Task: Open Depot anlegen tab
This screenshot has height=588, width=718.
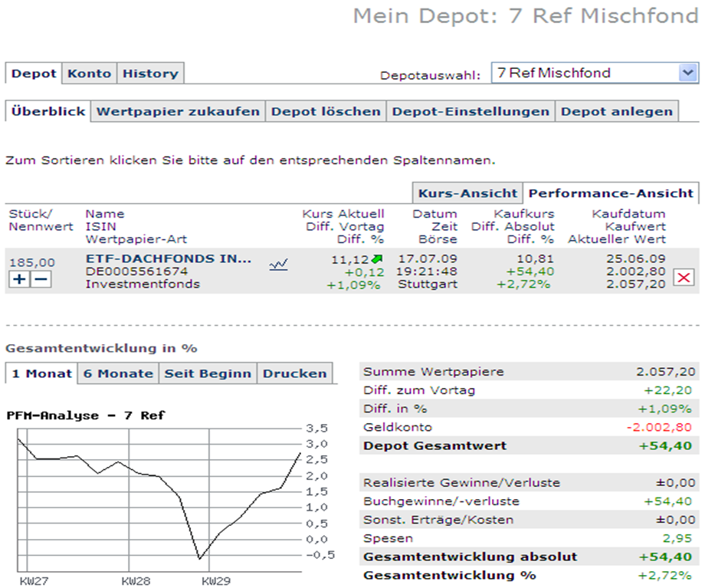Action: (x=616, y=111)
